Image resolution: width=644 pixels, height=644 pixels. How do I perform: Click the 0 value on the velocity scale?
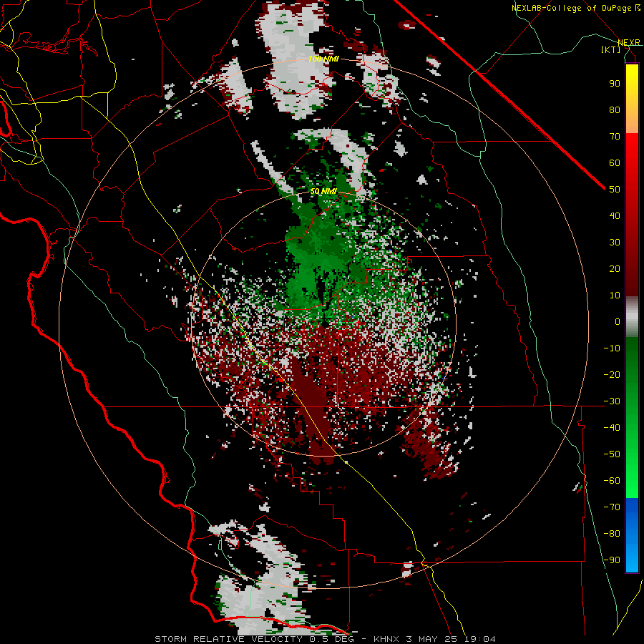[618, 322]
